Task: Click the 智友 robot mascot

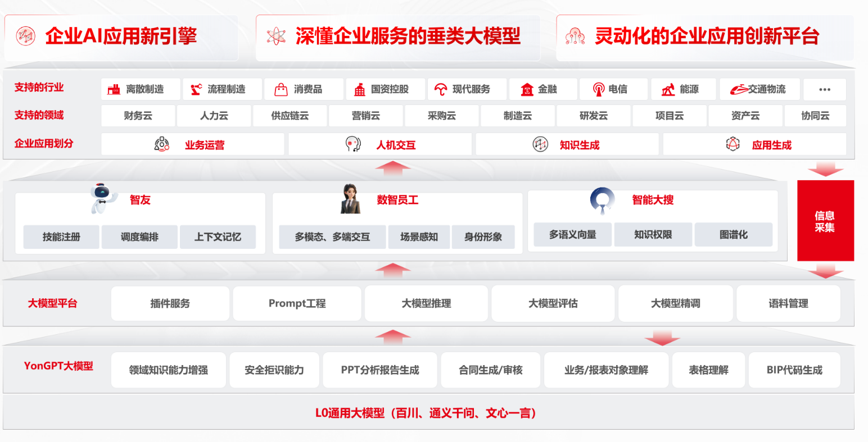Action: click(103, 198)
